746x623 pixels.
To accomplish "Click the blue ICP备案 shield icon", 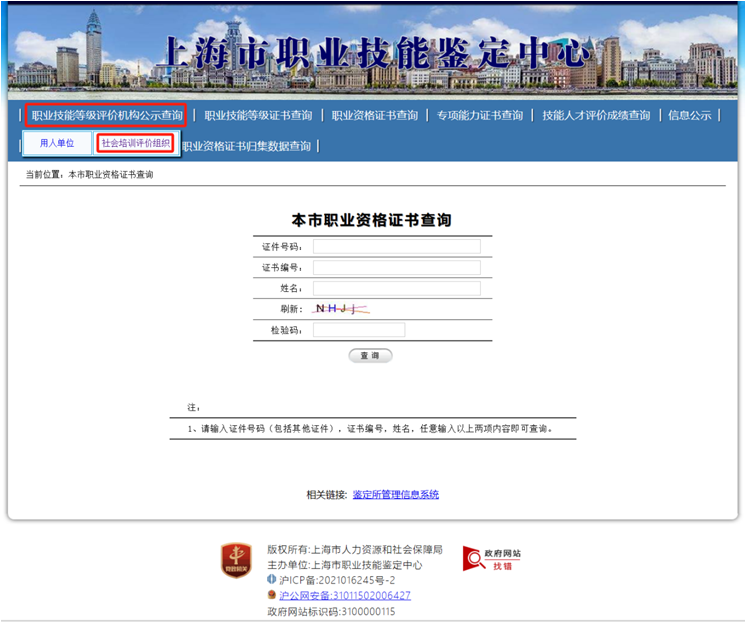I will (272, 580).
